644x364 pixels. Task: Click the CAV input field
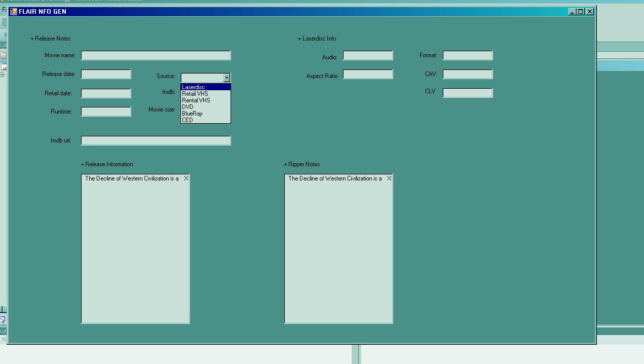(x=468, y=75)
